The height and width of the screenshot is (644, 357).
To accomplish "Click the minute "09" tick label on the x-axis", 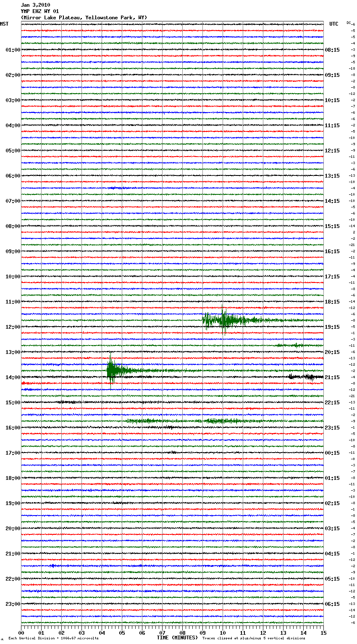I will [202, 633].
